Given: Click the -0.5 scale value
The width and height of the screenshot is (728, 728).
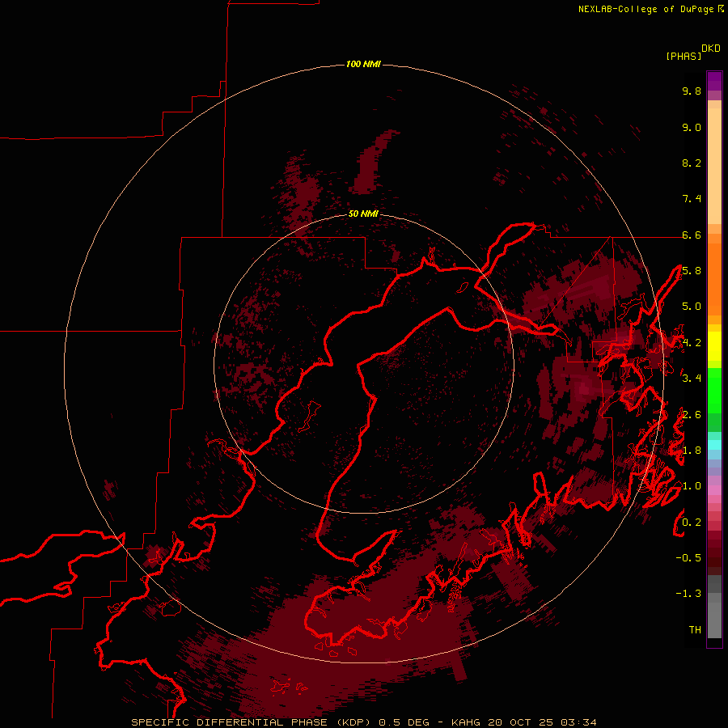Looking at the screenshot, I should pos(688,558).
